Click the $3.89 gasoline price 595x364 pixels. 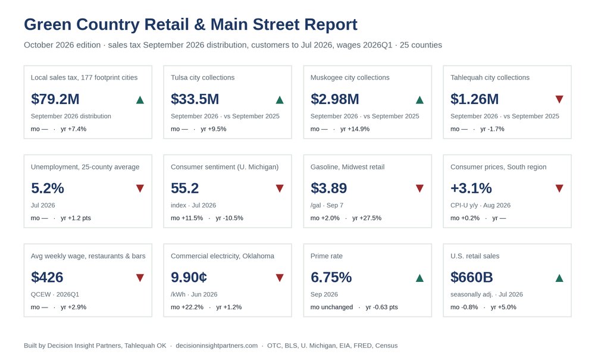pyautogui.click(x=328, y=188)
